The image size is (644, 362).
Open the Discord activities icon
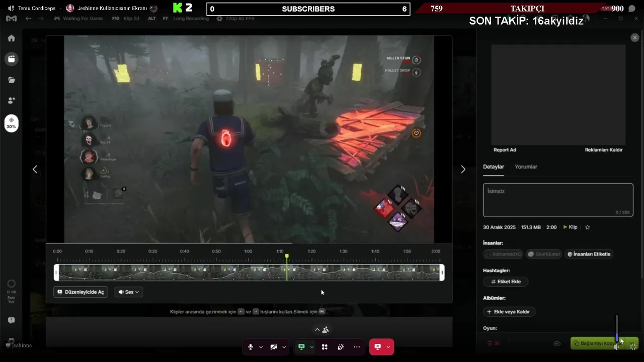point(325,347)
